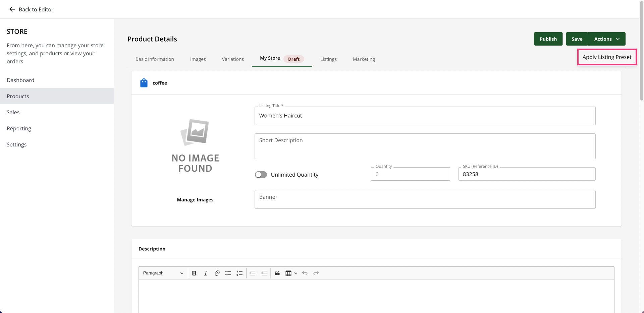Open the Marketing tab
This screenshot has width=644, height=313.
point(364,59)
